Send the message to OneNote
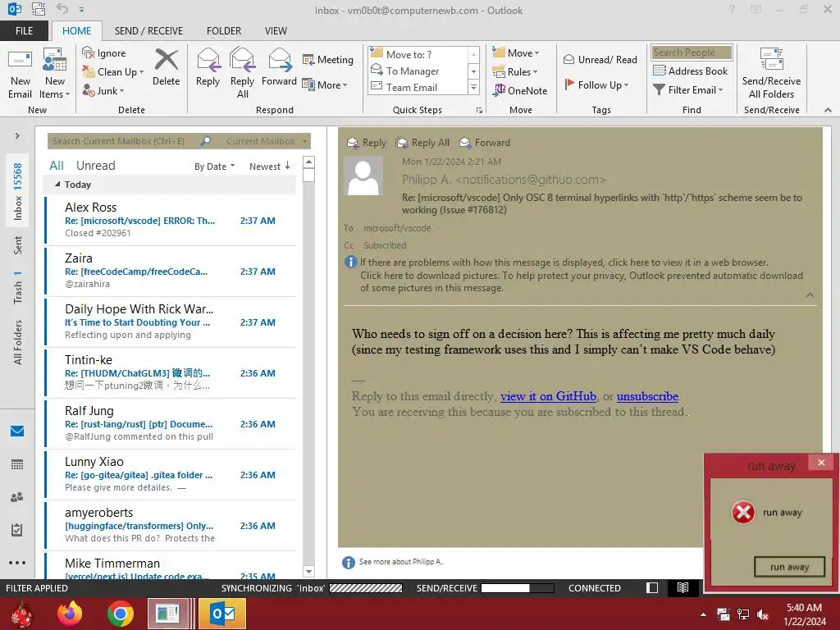 point(520,90)
